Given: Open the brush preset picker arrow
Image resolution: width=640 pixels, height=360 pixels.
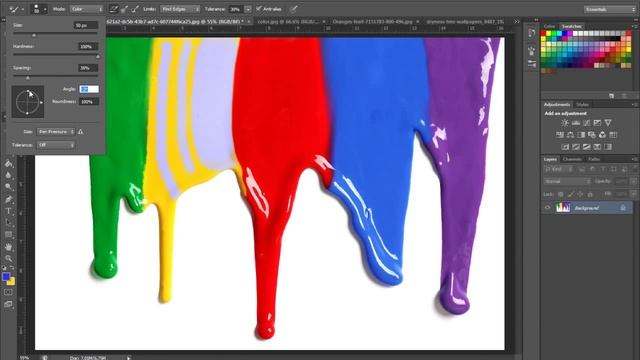Looking at the screenshot, I should (x=45, y=9).
